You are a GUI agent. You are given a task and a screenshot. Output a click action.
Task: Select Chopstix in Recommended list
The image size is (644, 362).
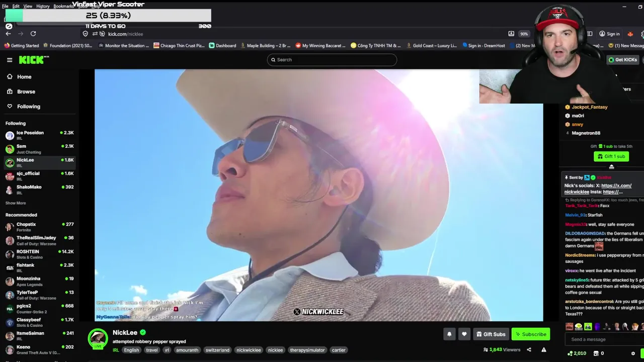(x=39, y=227)
